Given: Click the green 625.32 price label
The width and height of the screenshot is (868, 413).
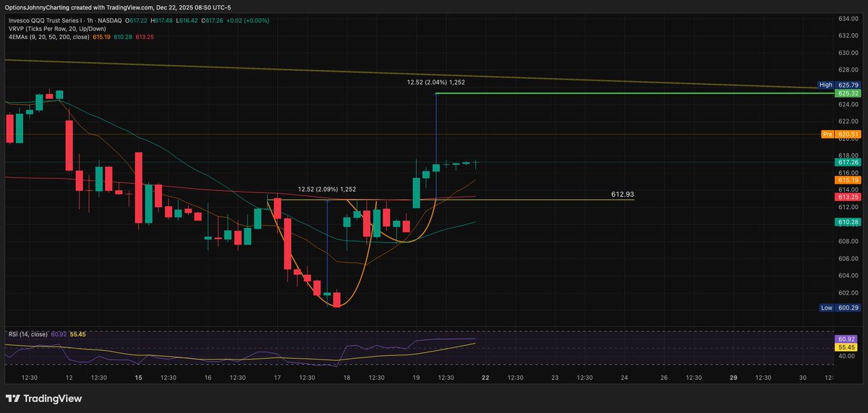Looking at the screenshot, I should [x=847, y=93].
